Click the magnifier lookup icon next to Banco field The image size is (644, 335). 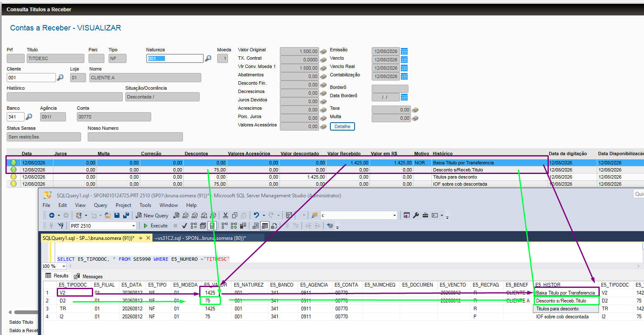pos(29,117)
